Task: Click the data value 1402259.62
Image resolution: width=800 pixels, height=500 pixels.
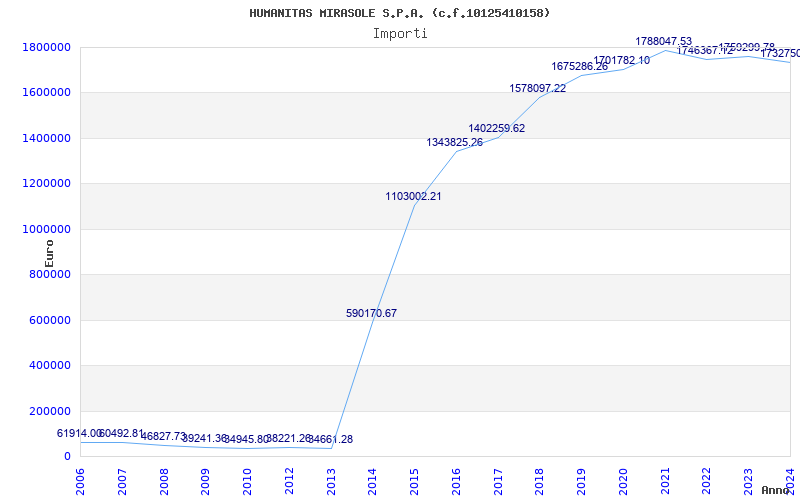Action: pyautogui.click(x=497, y=128)
